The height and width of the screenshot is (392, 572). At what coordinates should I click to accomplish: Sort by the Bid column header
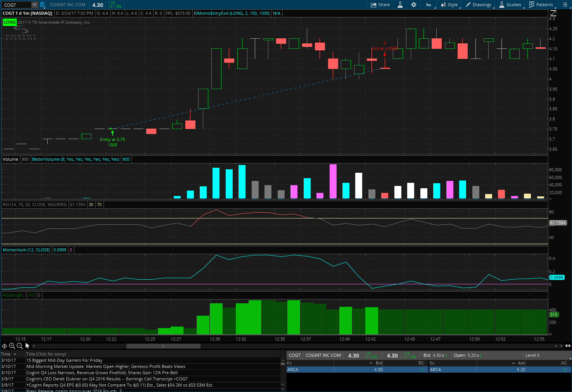[x=379, y=363]
